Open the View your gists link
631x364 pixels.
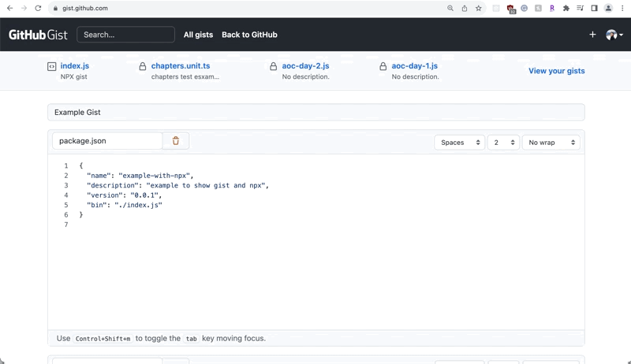556,71
